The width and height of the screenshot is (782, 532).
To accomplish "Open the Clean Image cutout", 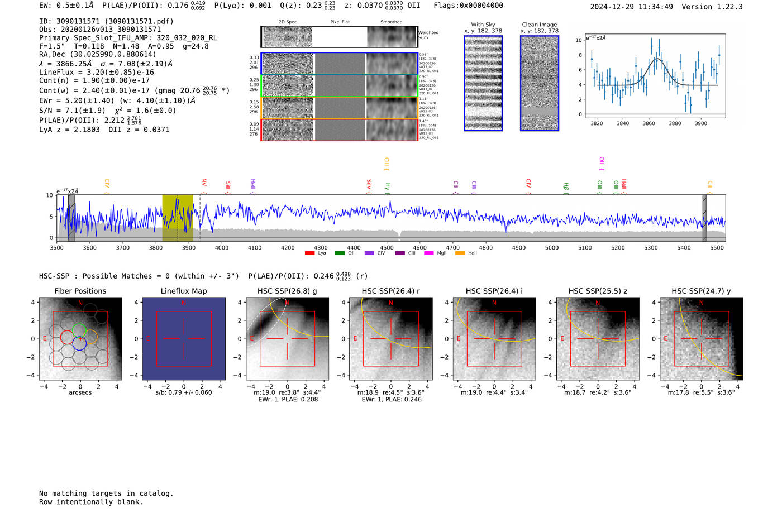I will coord(540,83).
